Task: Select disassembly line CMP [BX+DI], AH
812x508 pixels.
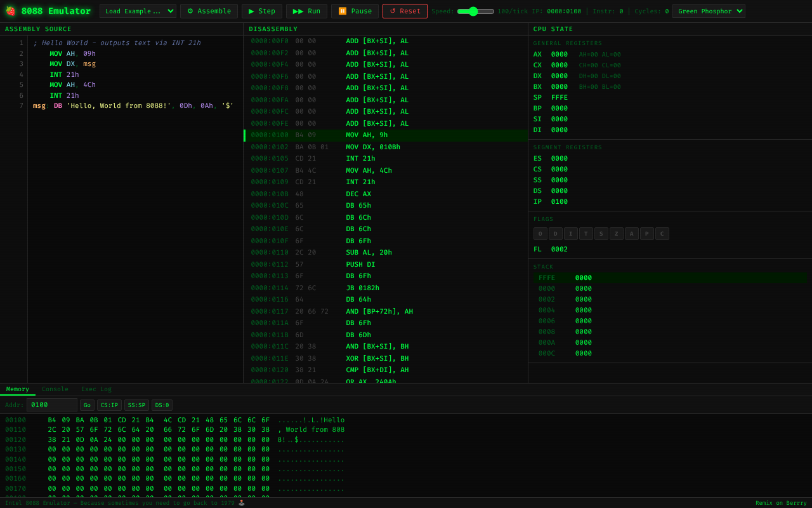Action: coord(386,370)
